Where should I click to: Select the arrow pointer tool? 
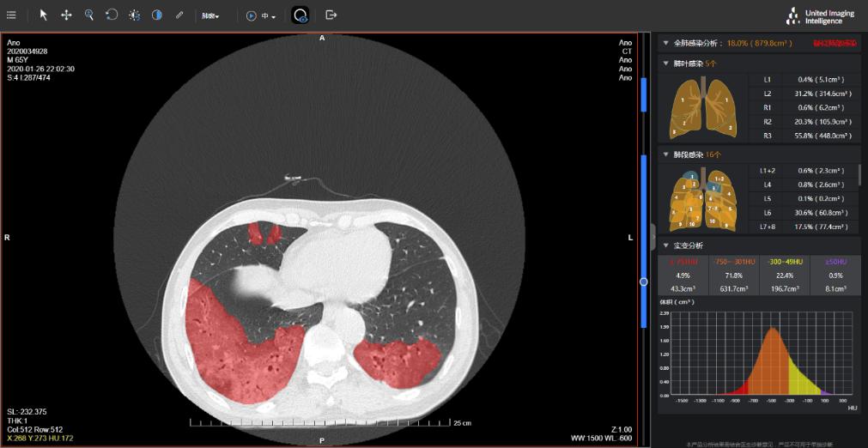43,15
